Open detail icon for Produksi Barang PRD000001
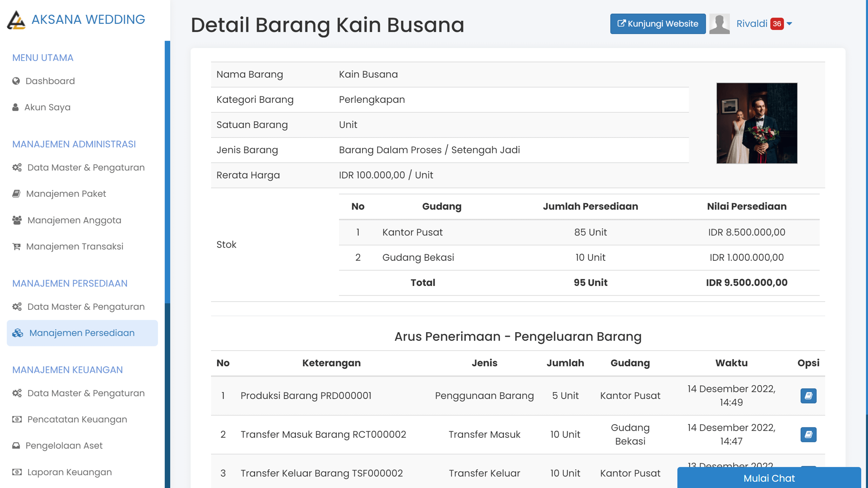This screenshot has height=488, width=868. (x=808, y=396)
